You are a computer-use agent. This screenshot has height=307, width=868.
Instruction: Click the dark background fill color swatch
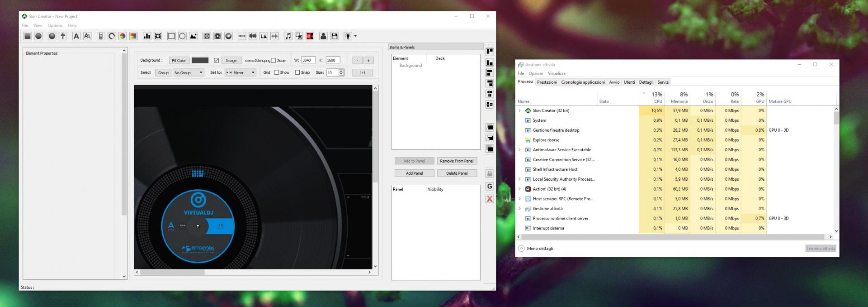click(x=200, y=60)
